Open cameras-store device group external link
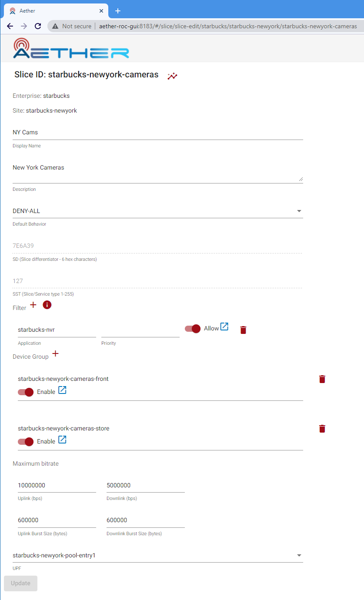The image size is (364, 600). tap(63, 440)
